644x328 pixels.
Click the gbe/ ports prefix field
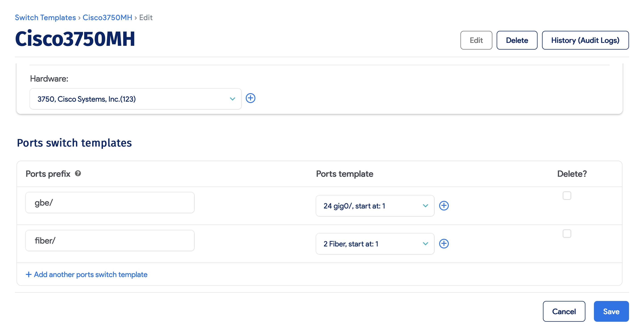point(110,203)
